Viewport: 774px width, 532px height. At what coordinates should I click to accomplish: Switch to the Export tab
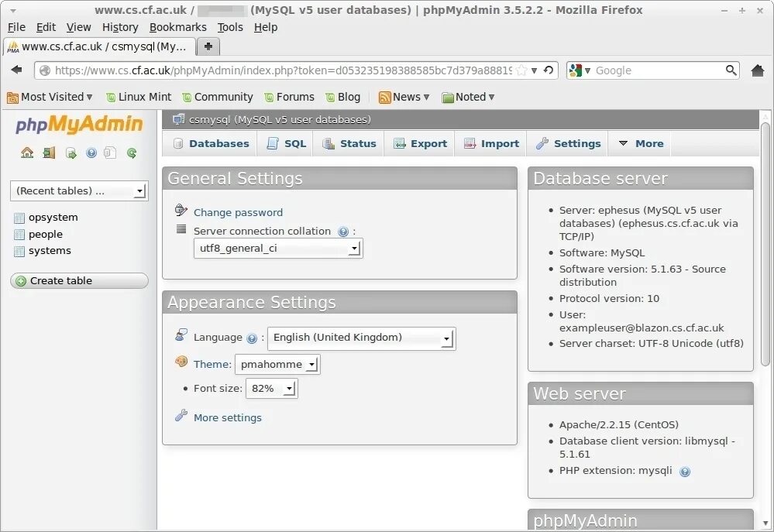coord(420,143)
